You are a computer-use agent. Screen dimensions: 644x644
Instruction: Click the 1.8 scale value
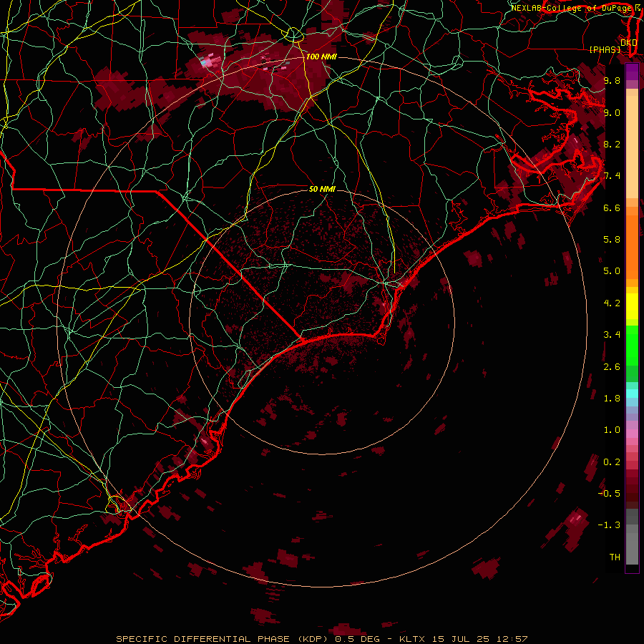pos(612,399)
